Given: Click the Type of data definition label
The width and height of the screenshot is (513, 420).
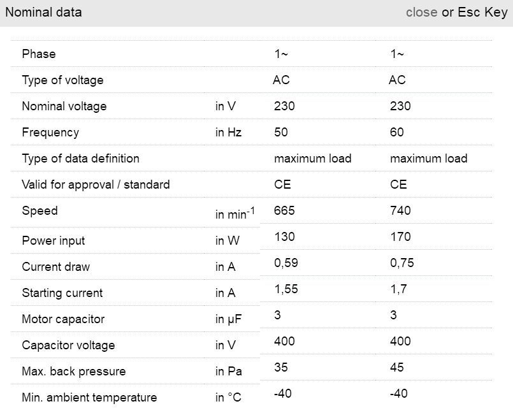Looking at the screenshot, I should (x=80, y=159).
